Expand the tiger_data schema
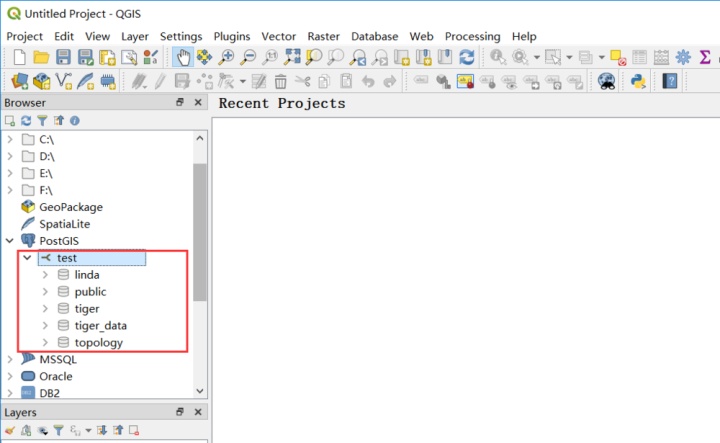 [45, 325]
